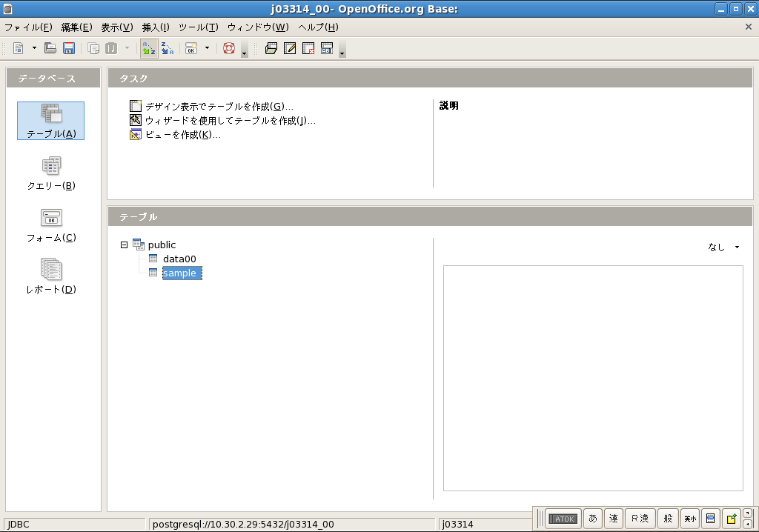Open the 表示(V) menu
Image resolution: width=759 pixels, height=532 pixels.
point(116,27)
